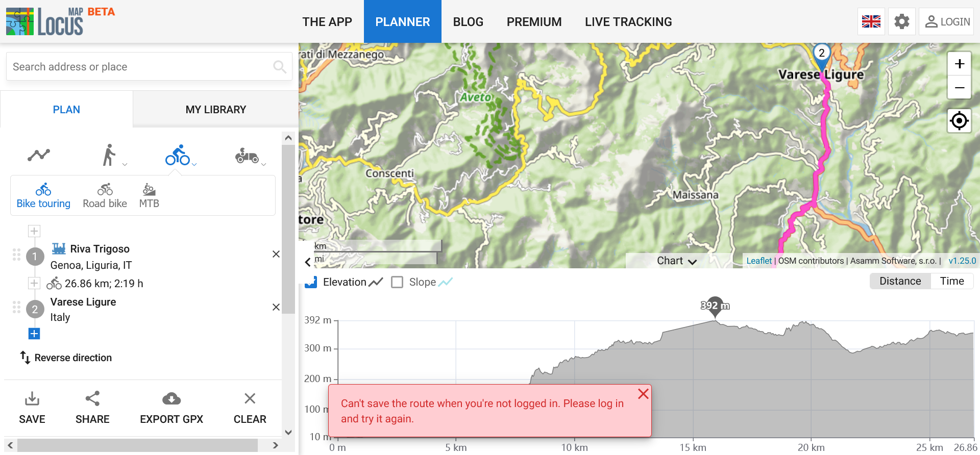Switch to the My Library tab
This screenshot has height=455, width=980.
pyautogui.click(x=215, y=110)
